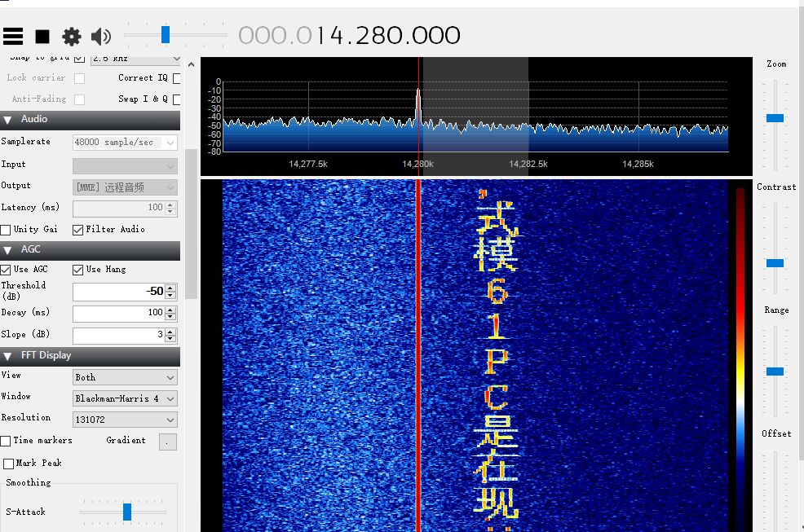Adjust the volume slider near the speaker
Image resolution: width=804 pixels, height=532 pixels.
(165, 35)
